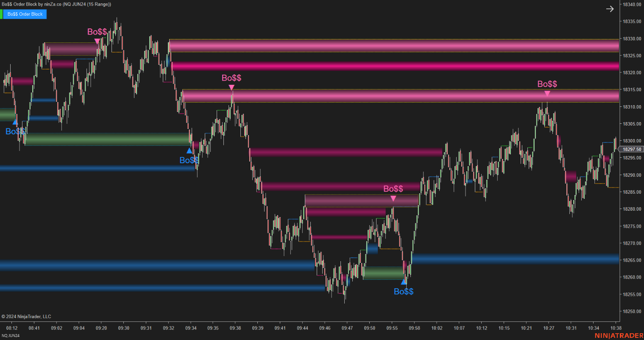Click the white arrow icon above the price axis
The width and height of the screenshot is (644, 340).
(610, 8)
